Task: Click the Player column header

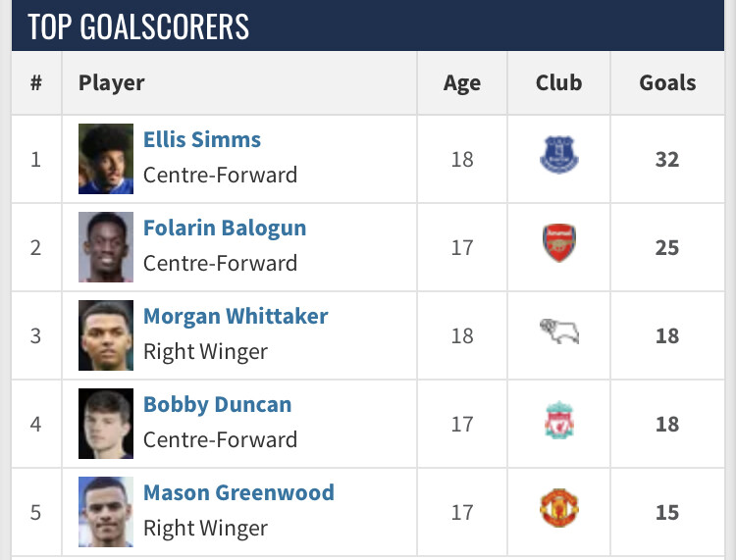Action: point(112,83)
